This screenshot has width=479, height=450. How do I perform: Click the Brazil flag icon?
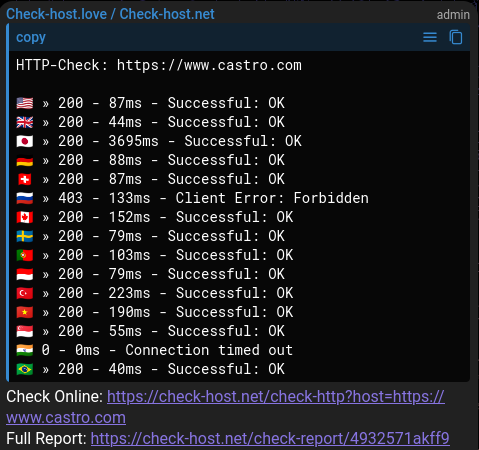(25, 369)
